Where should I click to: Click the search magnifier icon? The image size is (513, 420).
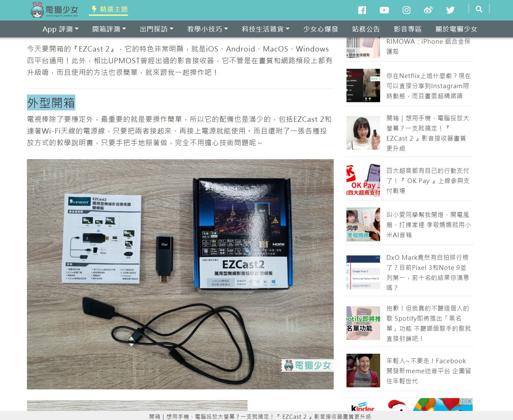pyautogui.click(x=479, y=9)
